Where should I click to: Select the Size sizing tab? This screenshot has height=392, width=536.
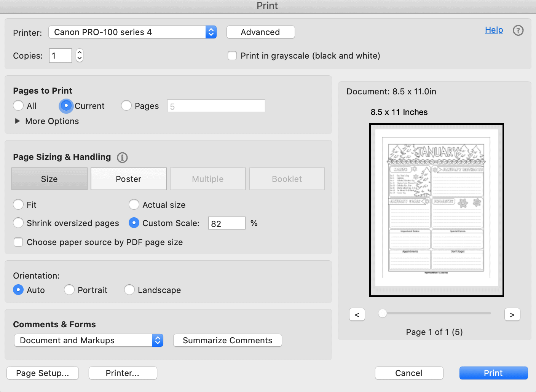click(x=49, y=179)
